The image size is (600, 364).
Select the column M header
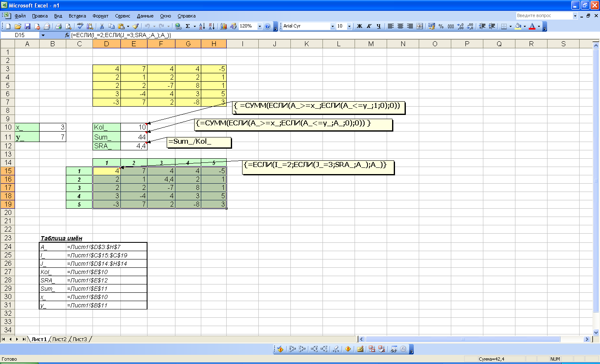pyautogui.click(x=371, y=44)
